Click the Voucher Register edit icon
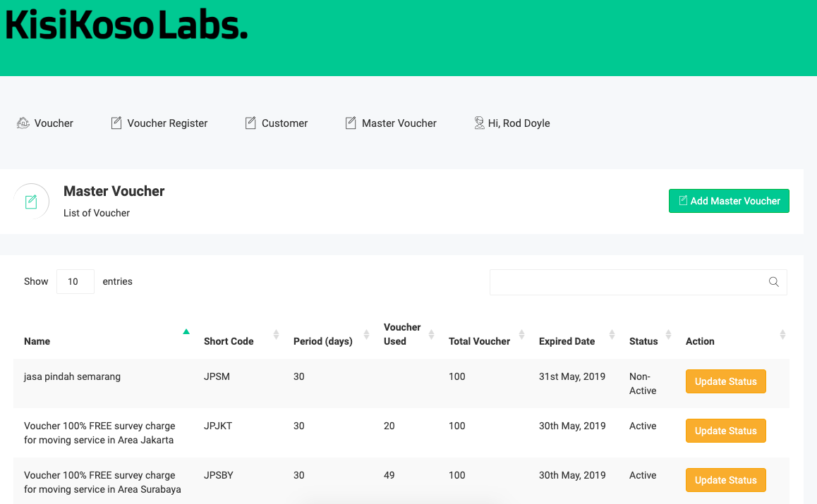 (116, 123)
